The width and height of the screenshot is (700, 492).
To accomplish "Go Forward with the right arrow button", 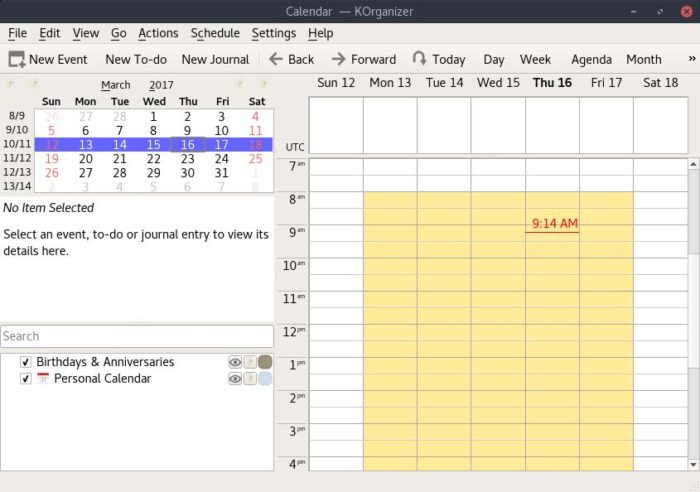I will [x=364, y=59].
